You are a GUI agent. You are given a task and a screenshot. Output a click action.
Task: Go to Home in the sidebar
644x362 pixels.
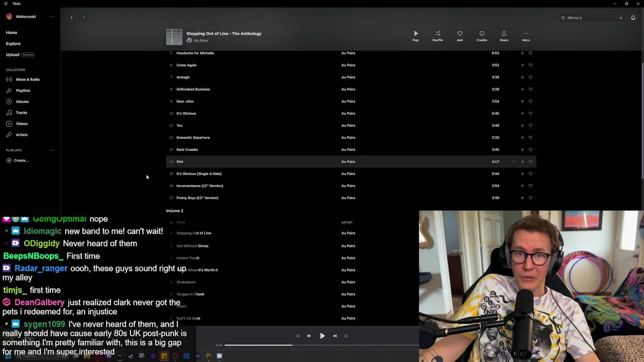click(x=12, y=33)
